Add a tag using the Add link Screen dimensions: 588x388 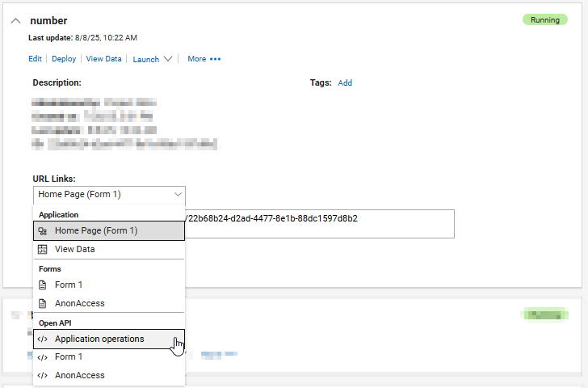pyautogui.click(x=345, y=82)
